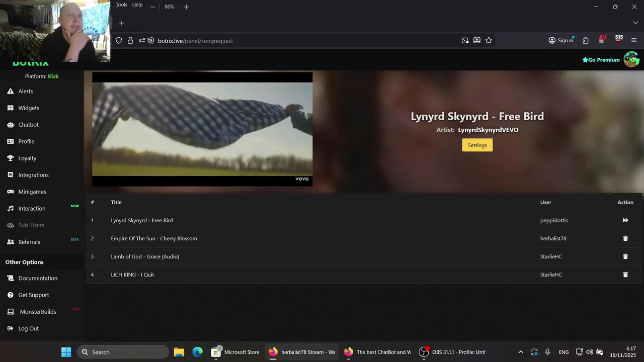
Task: Open picture-in-picture icon in address bar
Action: tap(465, 41)
